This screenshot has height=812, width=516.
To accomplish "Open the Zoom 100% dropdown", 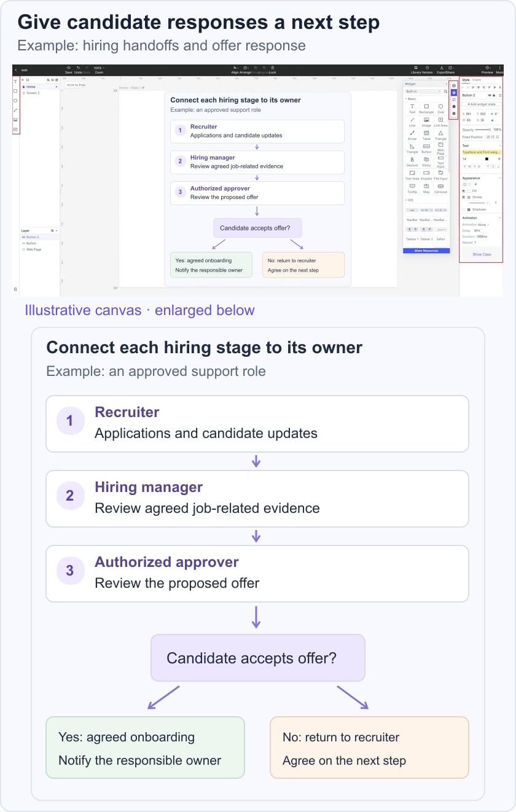I will pyautogui.click(x=98, y=68).
